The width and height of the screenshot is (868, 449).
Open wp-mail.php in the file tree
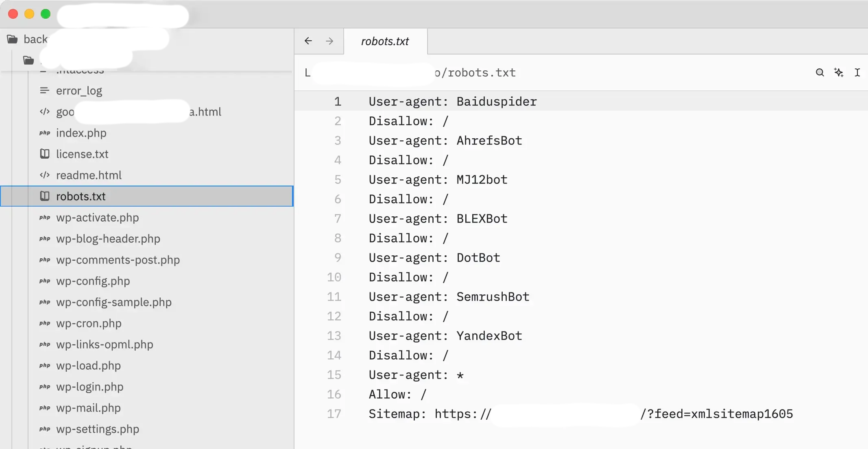pyautogui.click(x=88, y=408)
